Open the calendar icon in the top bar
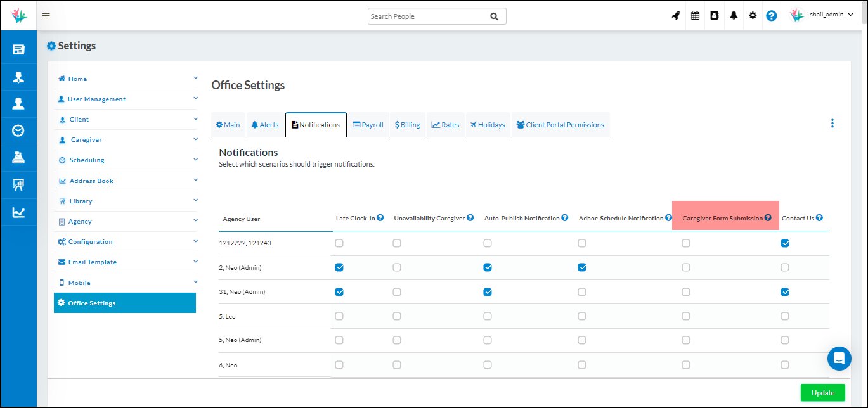The image size is (868, 408). click(x=695, y=15)
